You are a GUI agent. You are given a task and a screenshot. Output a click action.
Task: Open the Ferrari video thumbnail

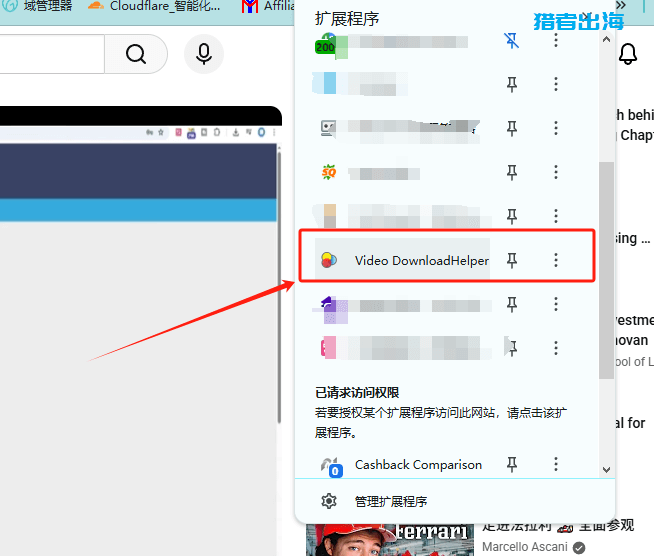coord(390,540)
